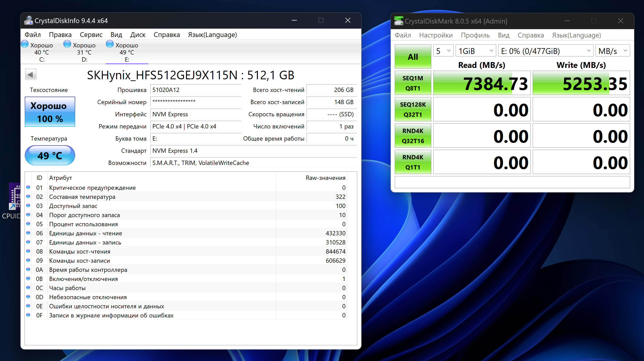Open Профиль menu in CrystalDiskMark
The height and width of the screenshot is (361, 644).
click(x=475, y=35)
